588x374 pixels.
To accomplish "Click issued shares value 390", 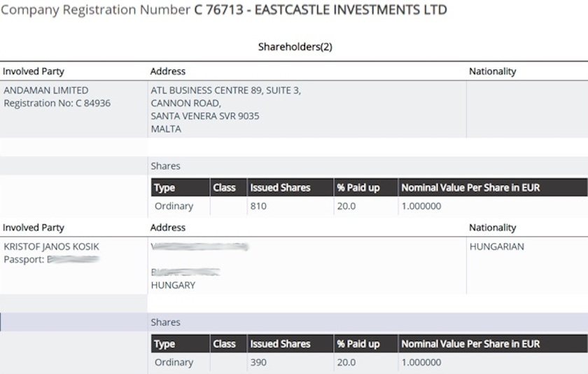I will [258, 362].
